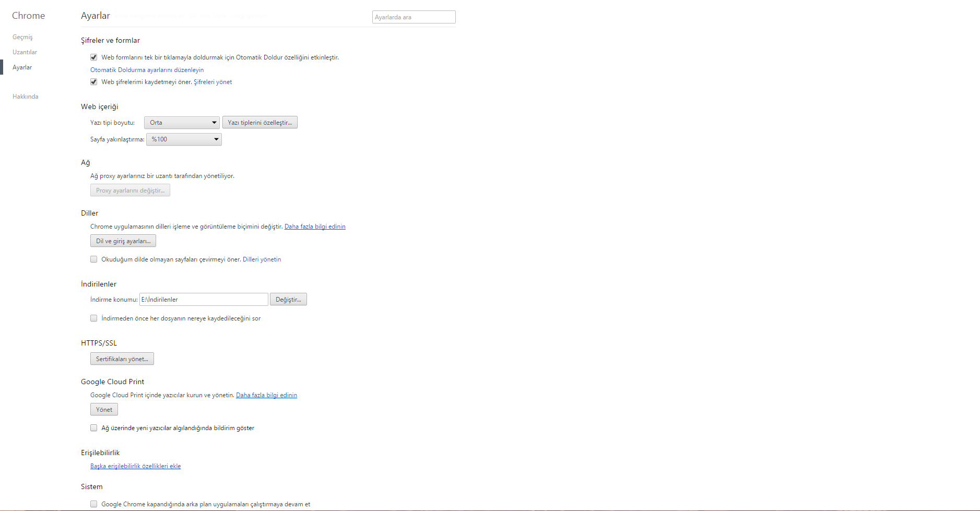The height and width of the screenshot is (511, 980).
Task: Expand the Sayfa yakınlaştırma zoom dropdown
Action: coord(184,139)
